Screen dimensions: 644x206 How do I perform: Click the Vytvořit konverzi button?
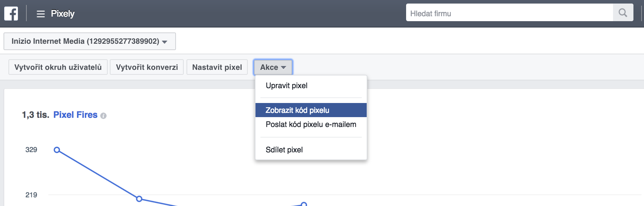click(x=147, y=67)
